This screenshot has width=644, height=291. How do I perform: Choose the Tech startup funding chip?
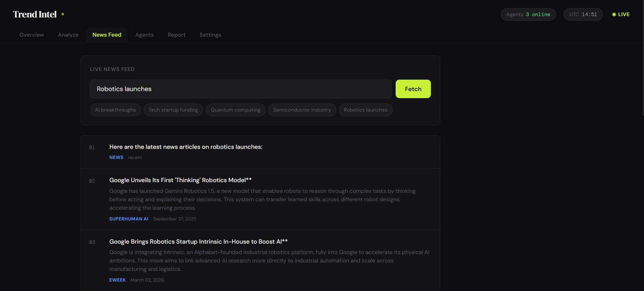[x=173, y=110]
